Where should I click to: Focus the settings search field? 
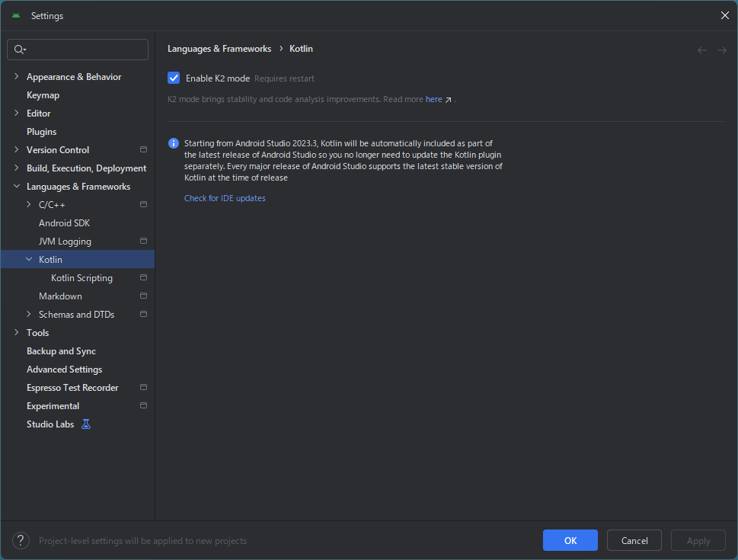coord(78,50)
